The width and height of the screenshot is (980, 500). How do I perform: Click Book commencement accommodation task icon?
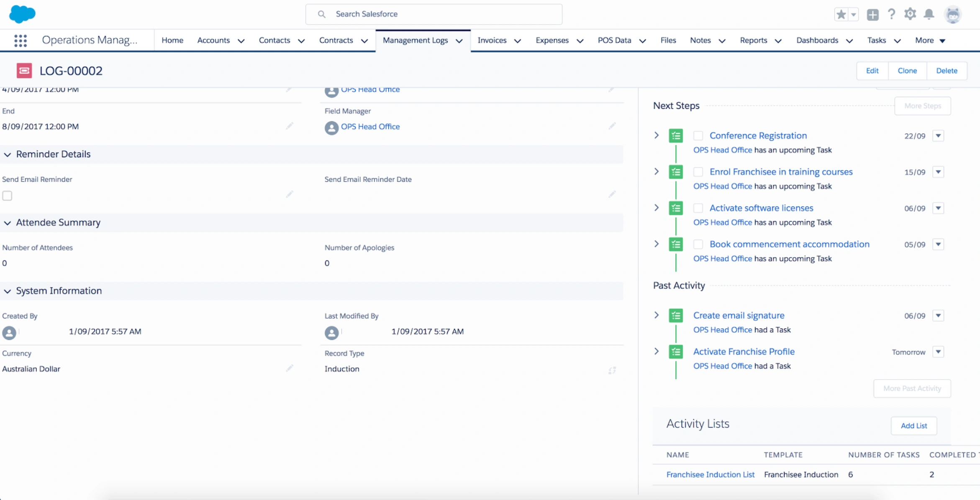[676, 244]
